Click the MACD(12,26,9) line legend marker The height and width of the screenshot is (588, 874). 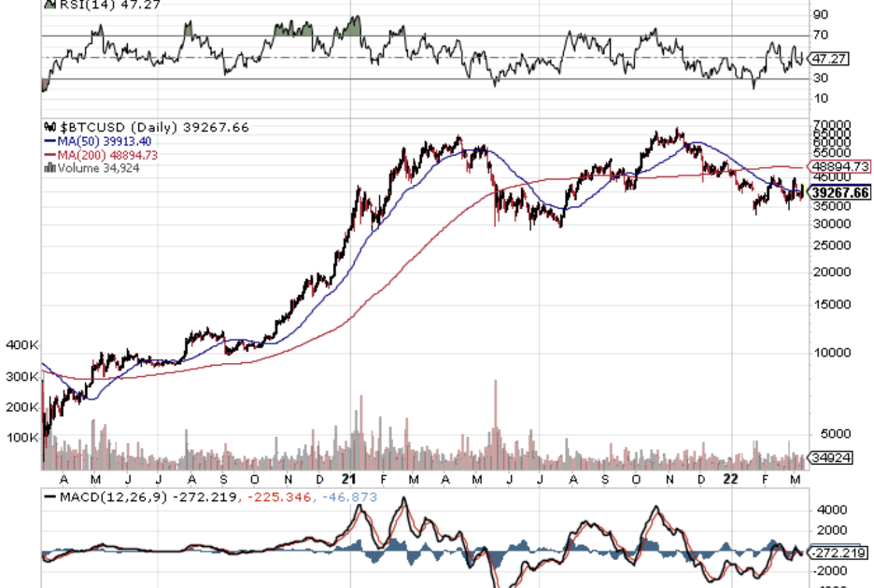(x=49, y=497)
